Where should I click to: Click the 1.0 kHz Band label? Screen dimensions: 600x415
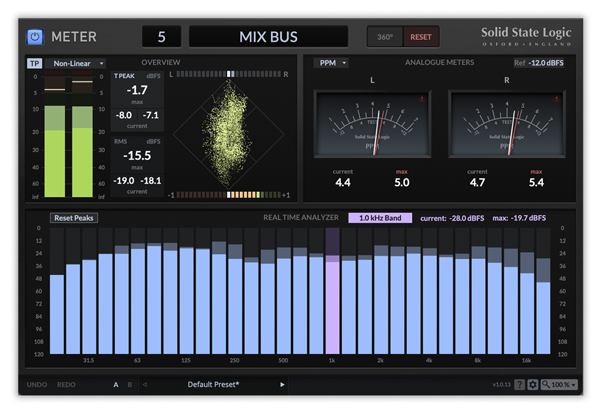(380, 218)
